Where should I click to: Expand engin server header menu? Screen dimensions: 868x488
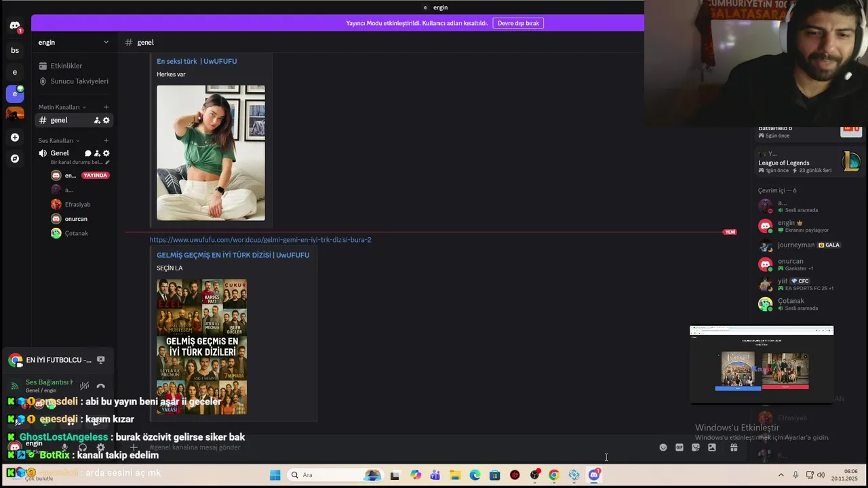pyautogui.click(x=73, y=42)
